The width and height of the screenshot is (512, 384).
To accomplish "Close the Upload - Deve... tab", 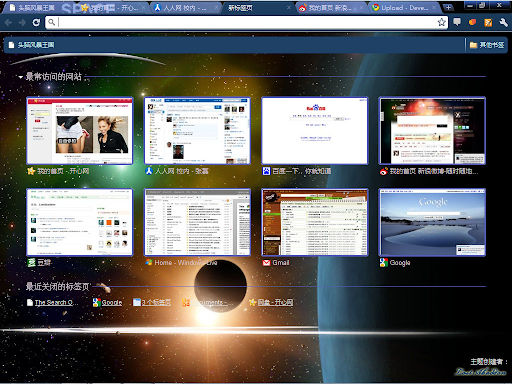I will 434,7.
